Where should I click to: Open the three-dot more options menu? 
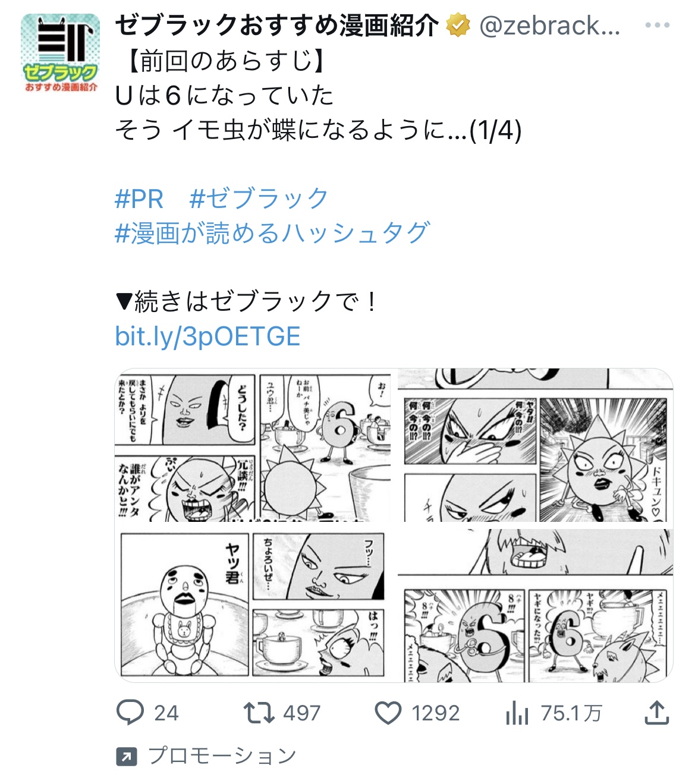[657, 26]
